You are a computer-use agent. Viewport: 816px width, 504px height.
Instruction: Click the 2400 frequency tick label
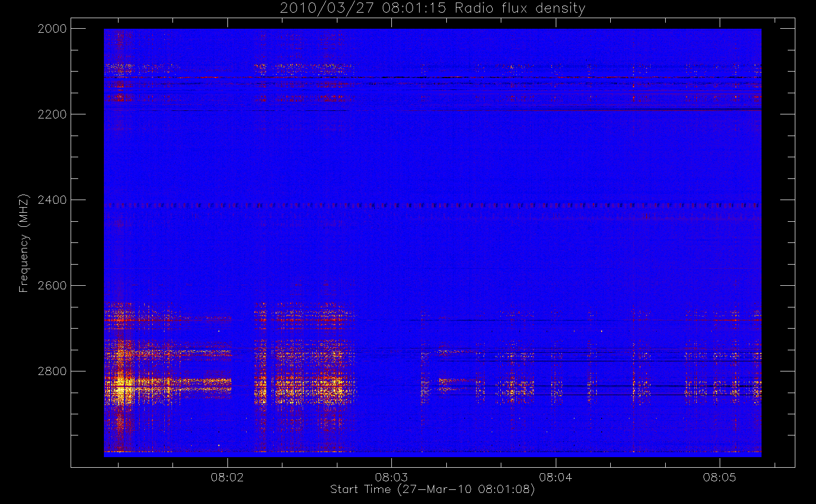[52, 200]
